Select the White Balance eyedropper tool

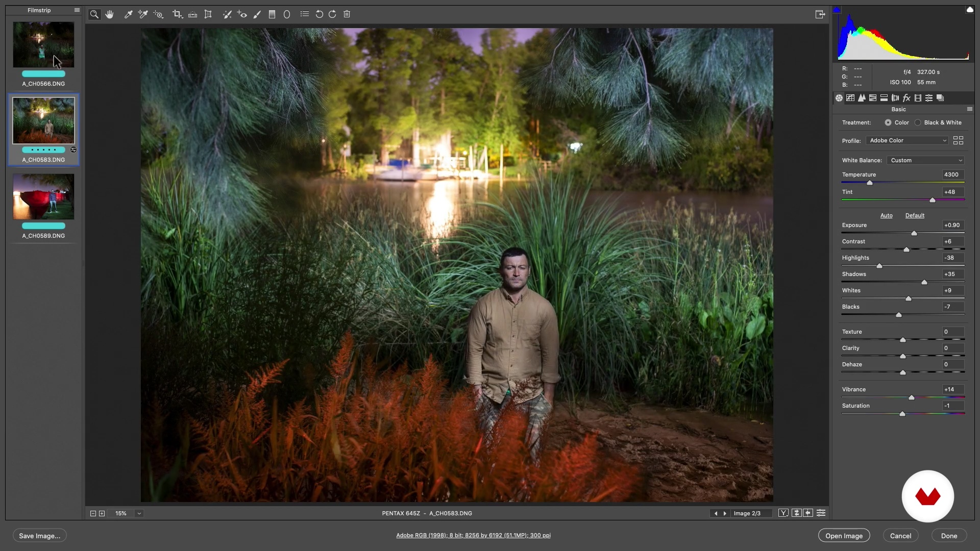pos(128,14)
